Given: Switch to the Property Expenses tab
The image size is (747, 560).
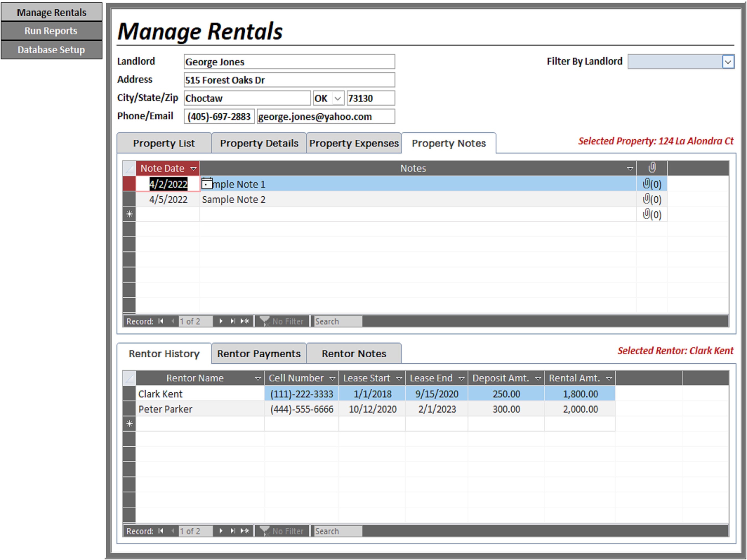Looking at the screenshot, I should tap(354, 143).
